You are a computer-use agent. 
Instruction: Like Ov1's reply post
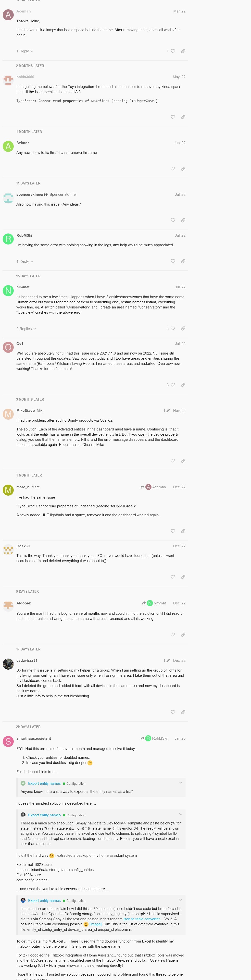click(173, 385)
